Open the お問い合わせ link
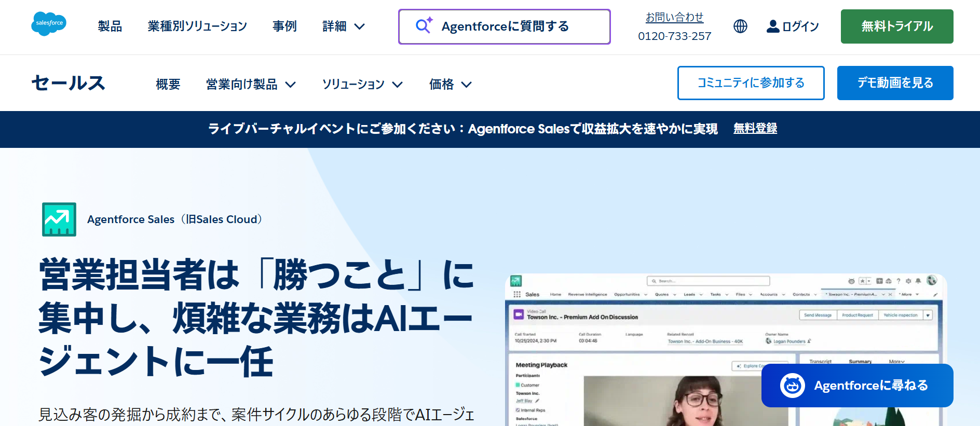Viewport: 980px width, 426px height. click(x=674, y=17)
